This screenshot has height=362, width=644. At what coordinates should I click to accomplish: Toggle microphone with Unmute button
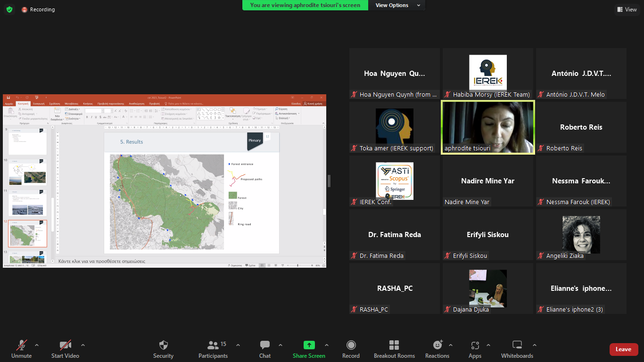[x=21, y=349]
